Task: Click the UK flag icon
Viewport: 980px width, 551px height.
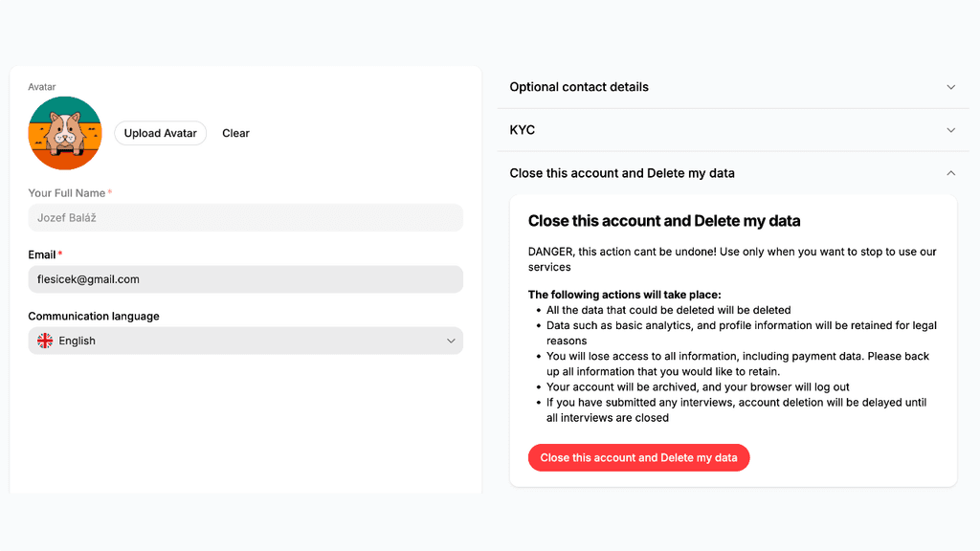Action: click(x=45, y=341)
